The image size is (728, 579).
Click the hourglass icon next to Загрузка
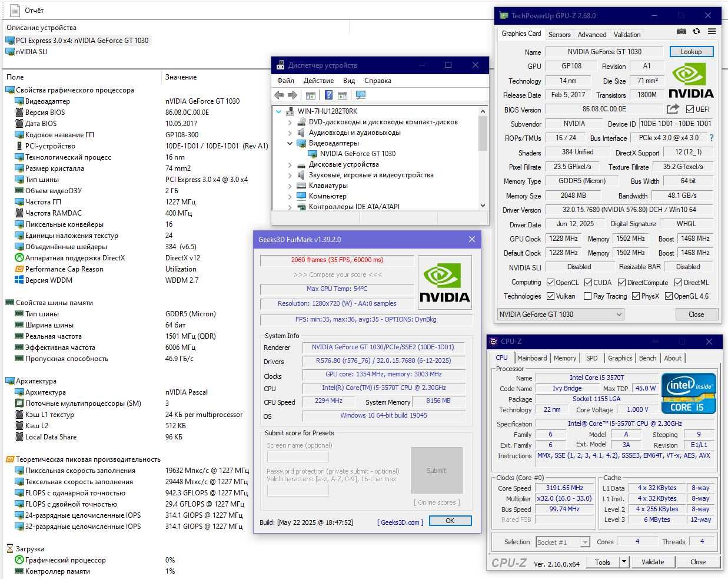tap(9, 549)
